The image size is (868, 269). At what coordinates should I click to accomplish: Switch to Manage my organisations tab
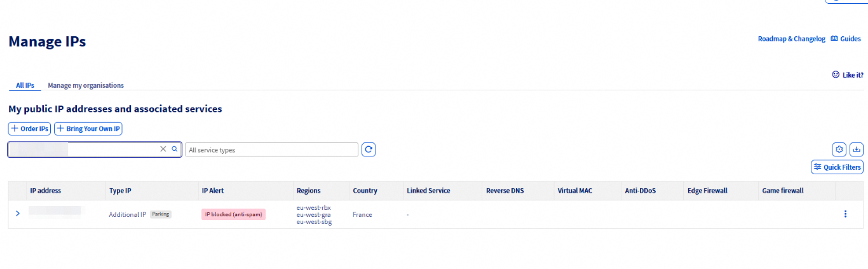[x=86, y=85]
